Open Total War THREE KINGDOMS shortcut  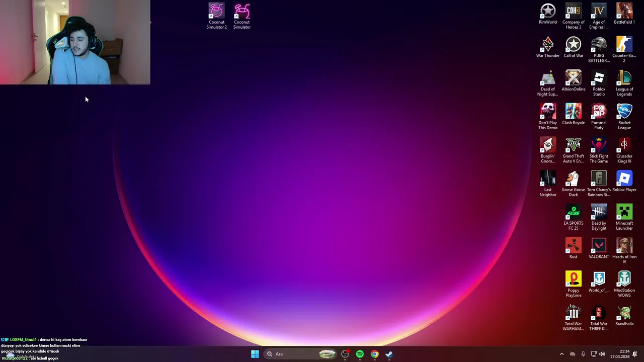[x=599, y=318]
